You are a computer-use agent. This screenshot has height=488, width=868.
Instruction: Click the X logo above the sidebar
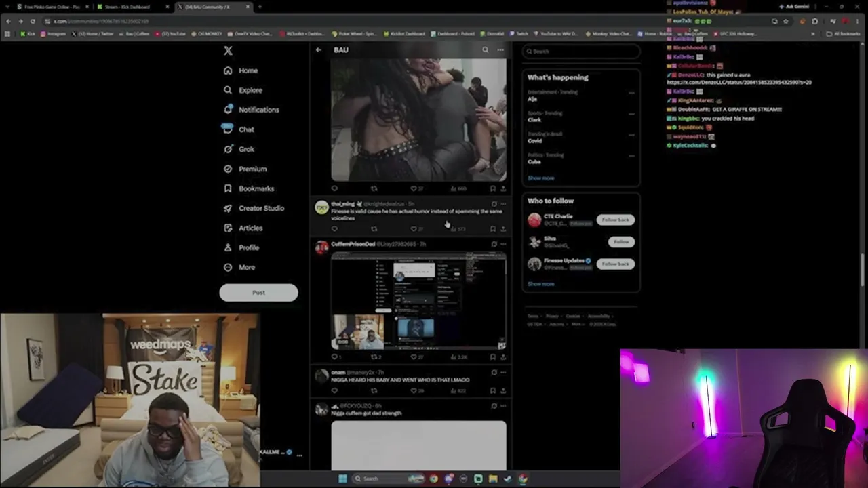tap(228, 51)
